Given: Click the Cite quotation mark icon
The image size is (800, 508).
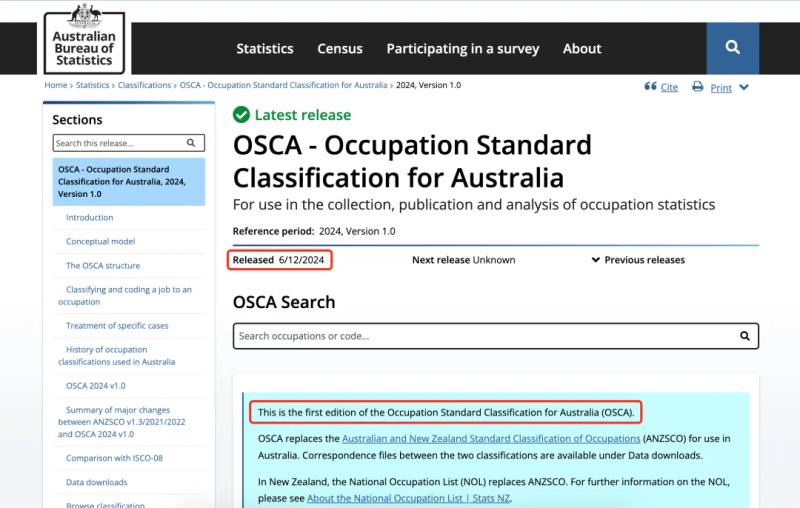Looking at the screenshot, I should click(x=650, y=86).
